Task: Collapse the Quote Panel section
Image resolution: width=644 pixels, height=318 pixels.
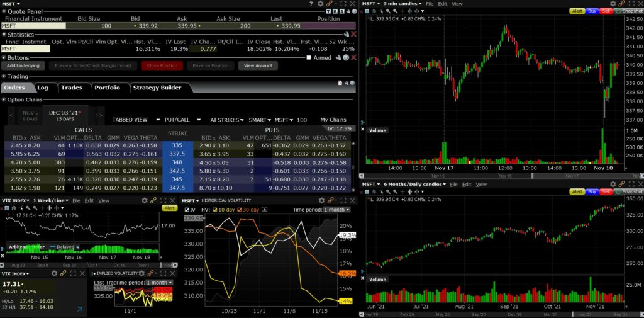Action: [x=4, y=11]
